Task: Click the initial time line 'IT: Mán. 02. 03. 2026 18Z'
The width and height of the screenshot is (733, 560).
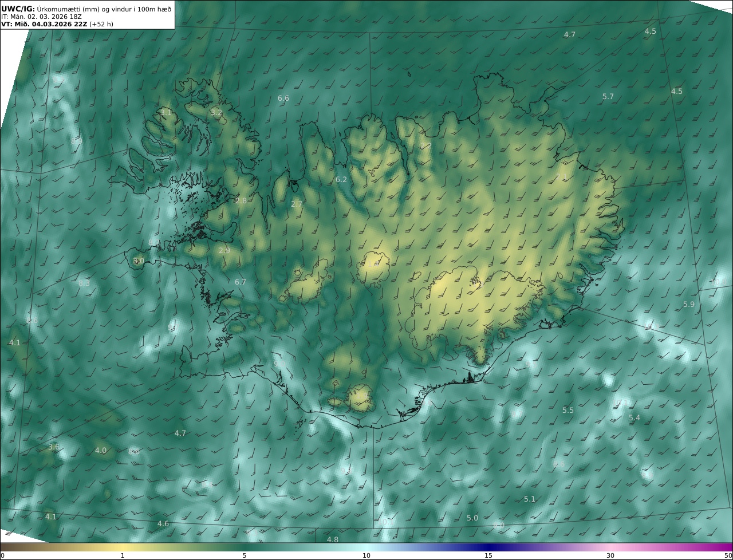Action: 41,17
